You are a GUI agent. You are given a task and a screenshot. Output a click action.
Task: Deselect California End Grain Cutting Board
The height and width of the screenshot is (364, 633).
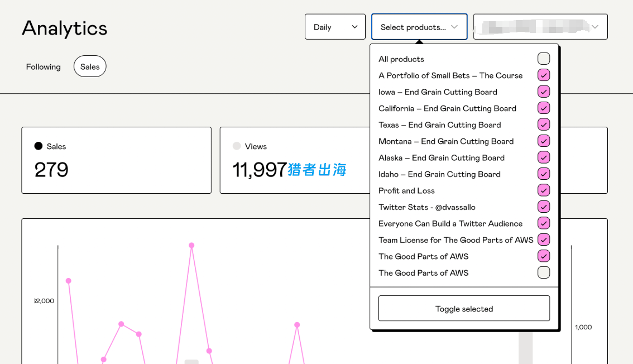click(x=543, y=108)
